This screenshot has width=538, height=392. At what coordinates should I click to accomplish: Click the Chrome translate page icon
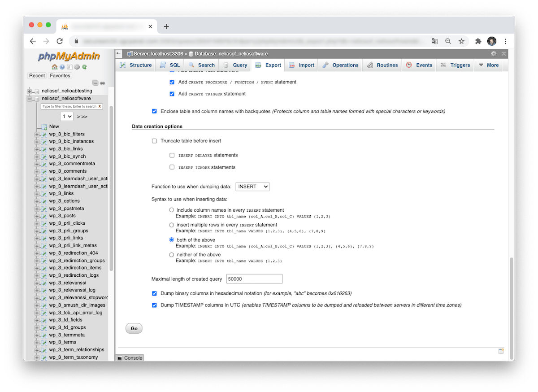coord(434,41)
